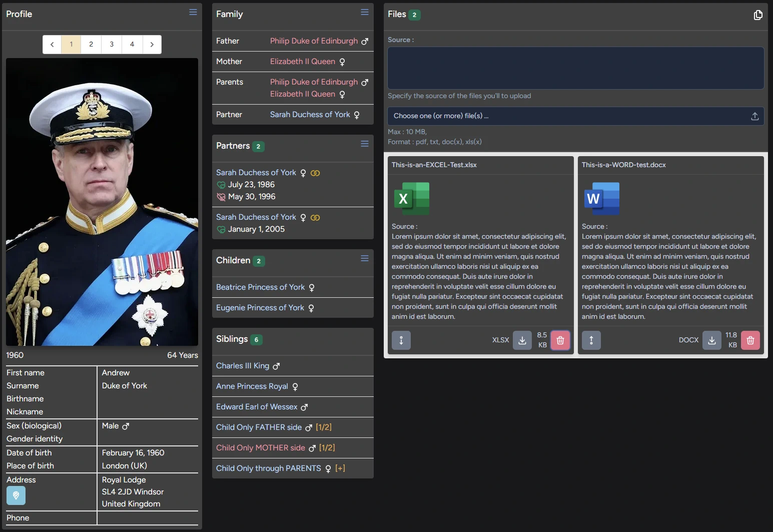Click the Source text area

(575, 68)
